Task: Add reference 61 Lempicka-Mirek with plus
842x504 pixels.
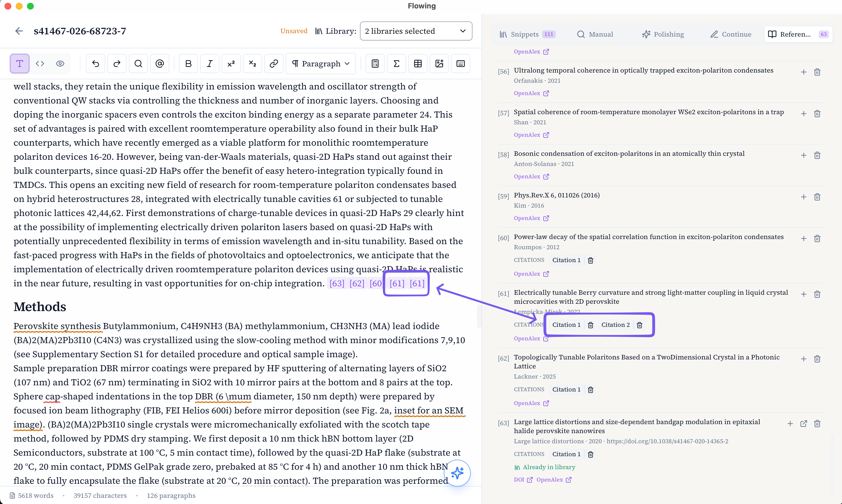Action: (804, 294)
